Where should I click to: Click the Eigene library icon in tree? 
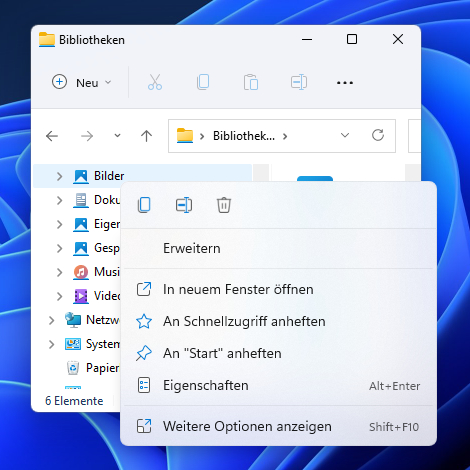(81, 224)
